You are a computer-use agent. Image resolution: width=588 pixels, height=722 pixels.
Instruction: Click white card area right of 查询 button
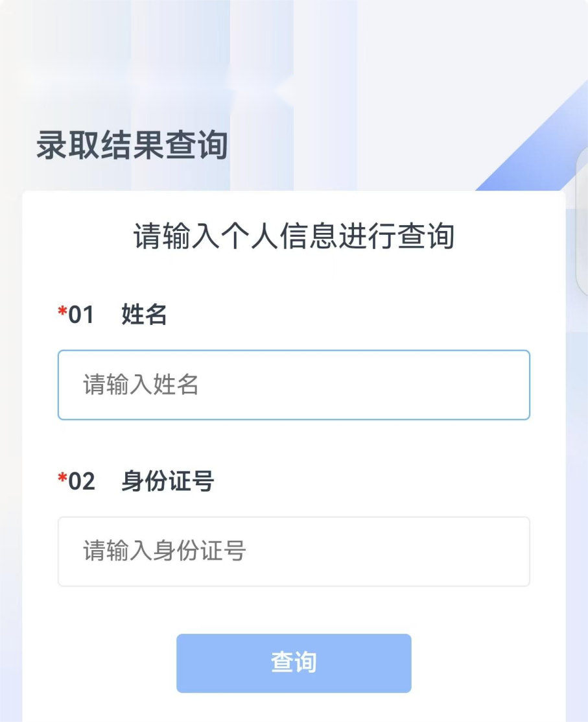click(x=486, y=663)
